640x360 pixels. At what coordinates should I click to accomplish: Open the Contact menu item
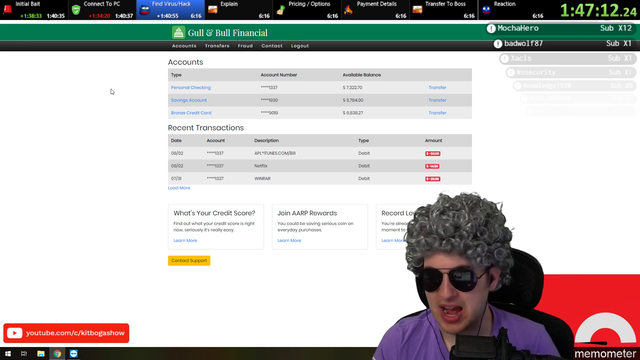(x=272, y=46)
